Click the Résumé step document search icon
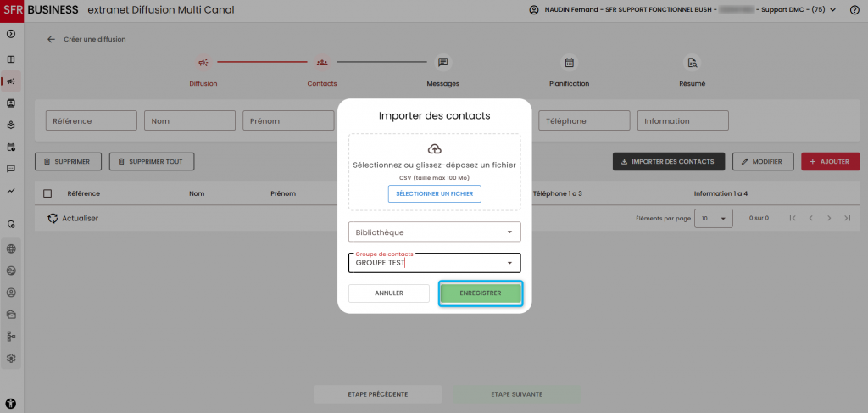Image resolution: width=868 pixels, height=413 pixels. pos(692,62)
